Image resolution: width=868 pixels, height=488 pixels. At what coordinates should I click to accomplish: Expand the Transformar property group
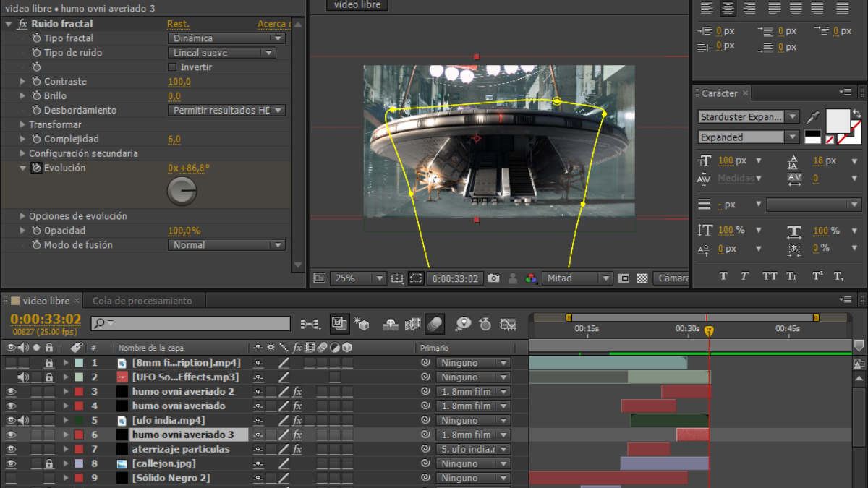tap(22, 124)
